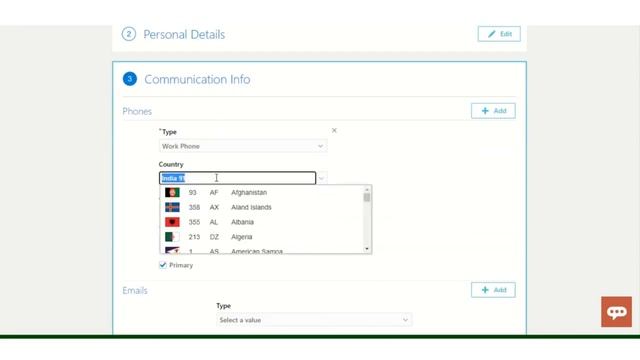Open the Work Phone type dropdown
Image resolution: width=640 pixels, height=360 pixels.
point(243,146)
